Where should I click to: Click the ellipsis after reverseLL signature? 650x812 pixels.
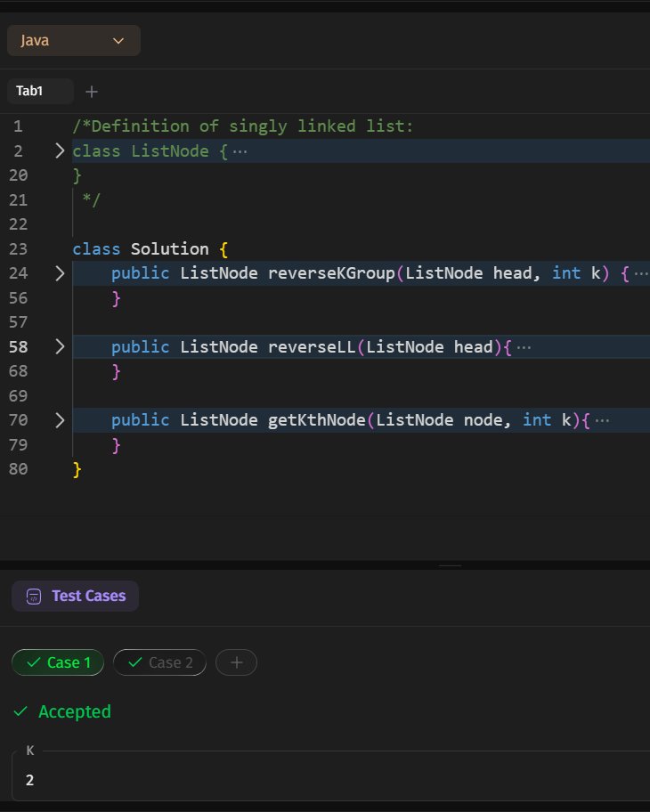[x=524, y=347]
